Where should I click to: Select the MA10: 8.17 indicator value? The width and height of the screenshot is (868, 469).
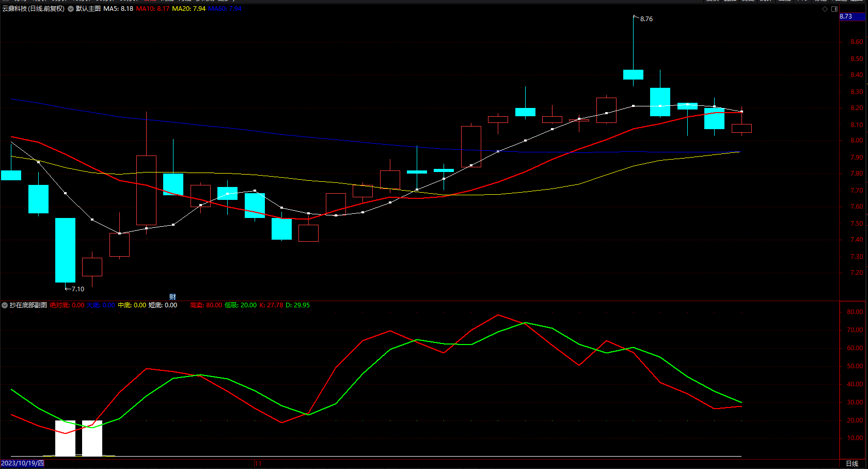(153, 9)
